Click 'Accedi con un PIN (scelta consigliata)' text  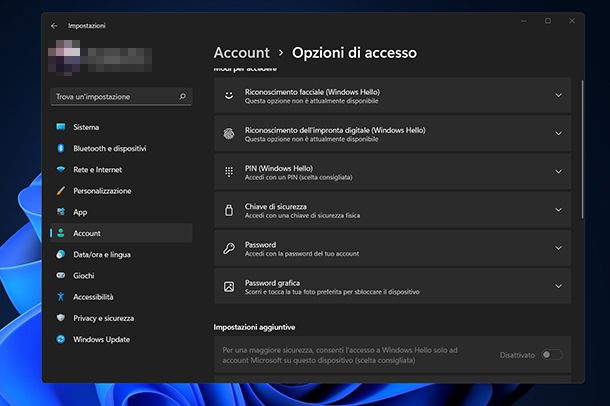[x=298, y=177]
